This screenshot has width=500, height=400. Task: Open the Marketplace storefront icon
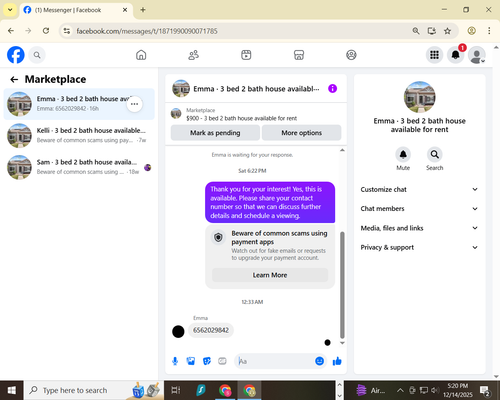tap(299, 55)
